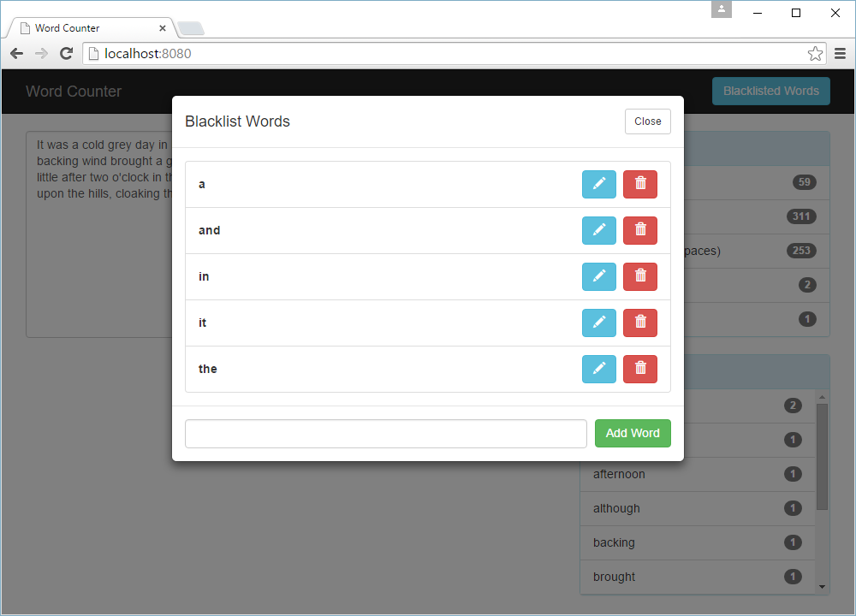Focus the new blacklist word input field
Screen dimensions: 856x616
[386, 434]
